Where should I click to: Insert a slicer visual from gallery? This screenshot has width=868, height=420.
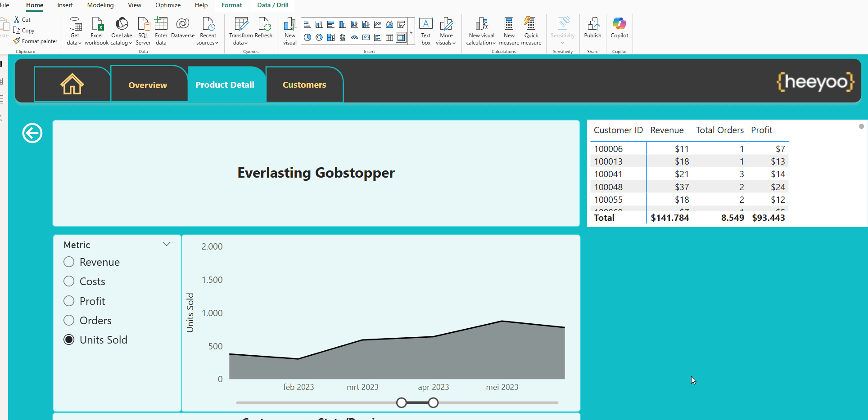pos(401,24)
